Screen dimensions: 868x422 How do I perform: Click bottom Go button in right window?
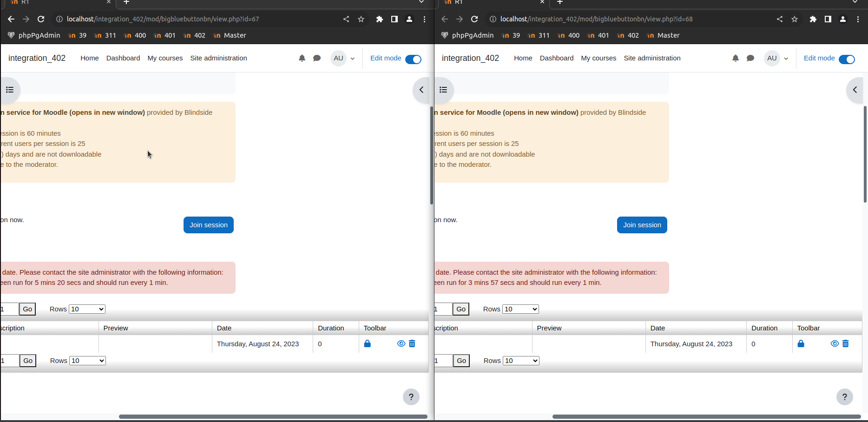point(461,361)
